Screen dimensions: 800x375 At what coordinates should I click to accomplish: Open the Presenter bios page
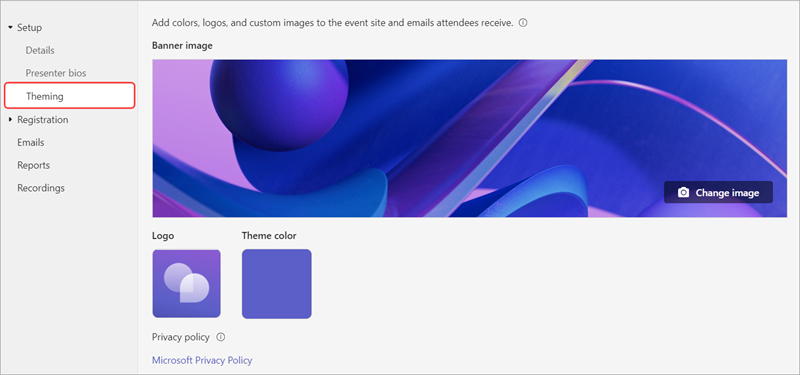(56, 73)
